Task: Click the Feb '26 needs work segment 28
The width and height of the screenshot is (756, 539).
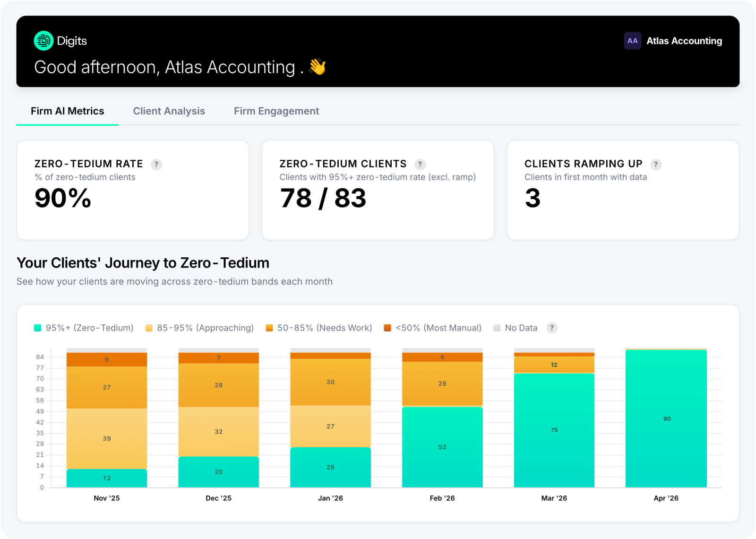Action: pos(442,384)
